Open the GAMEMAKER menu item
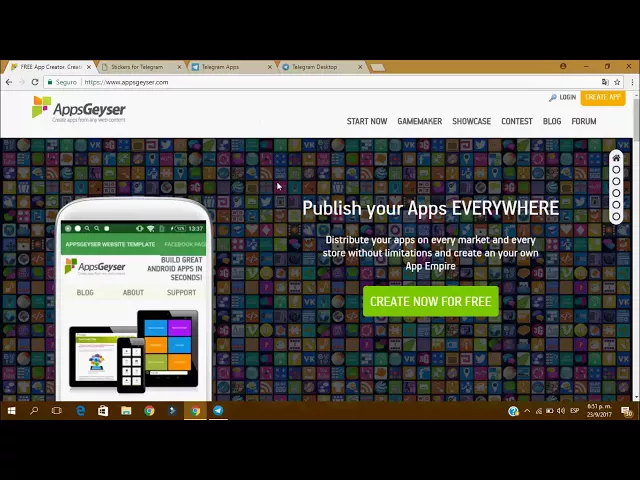 (x=420, y=121)
